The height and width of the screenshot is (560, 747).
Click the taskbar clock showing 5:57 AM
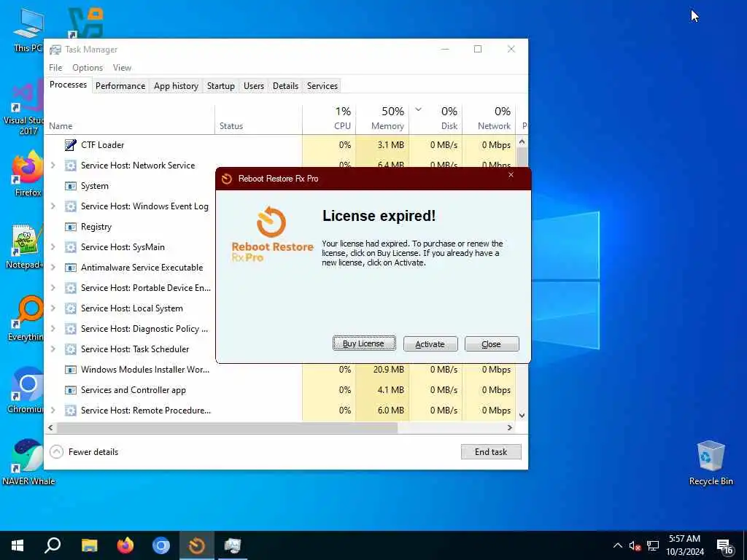tap(684, 545)
